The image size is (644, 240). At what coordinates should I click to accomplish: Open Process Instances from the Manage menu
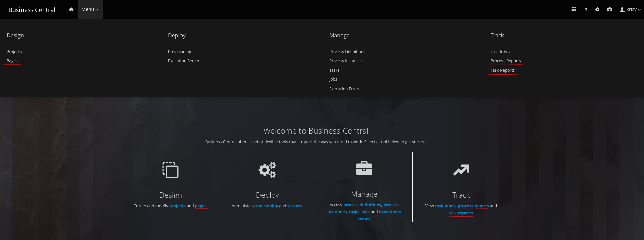click(x=346, y=61)
